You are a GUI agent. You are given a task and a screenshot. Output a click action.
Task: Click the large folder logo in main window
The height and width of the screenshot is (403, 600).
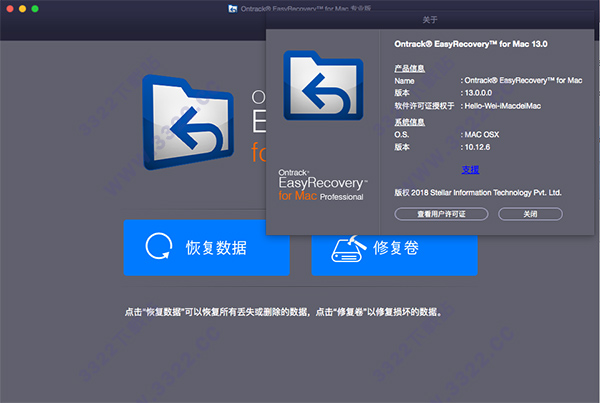(x=188, y=122)
